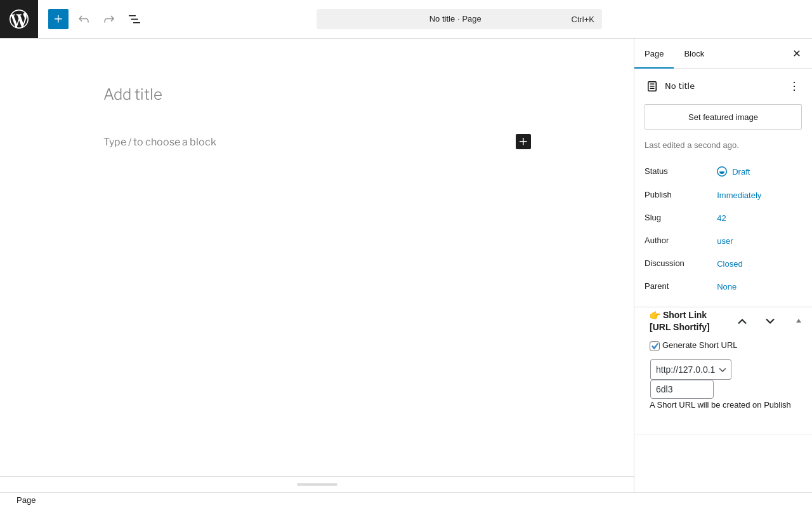Click the meta boxes drag handle bar
This screenshot has height=508, width=812.
coord(317,485)
